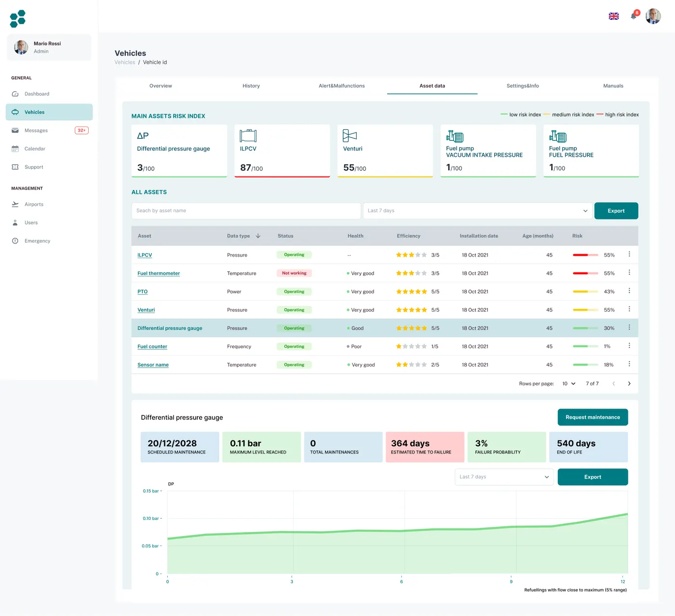This screenshot has height=616, width=675.
Task: Click the Support ticket icon
Action: point(15,167)
